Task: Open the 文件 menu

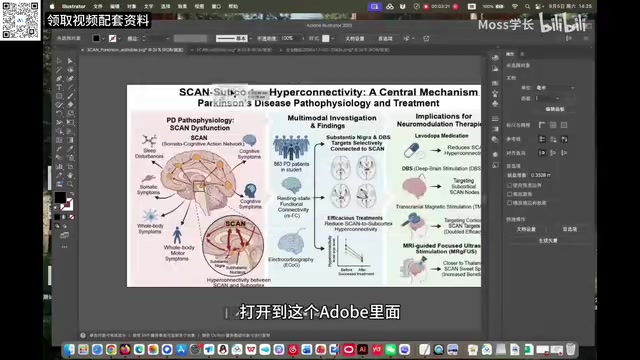Action: 98,7
